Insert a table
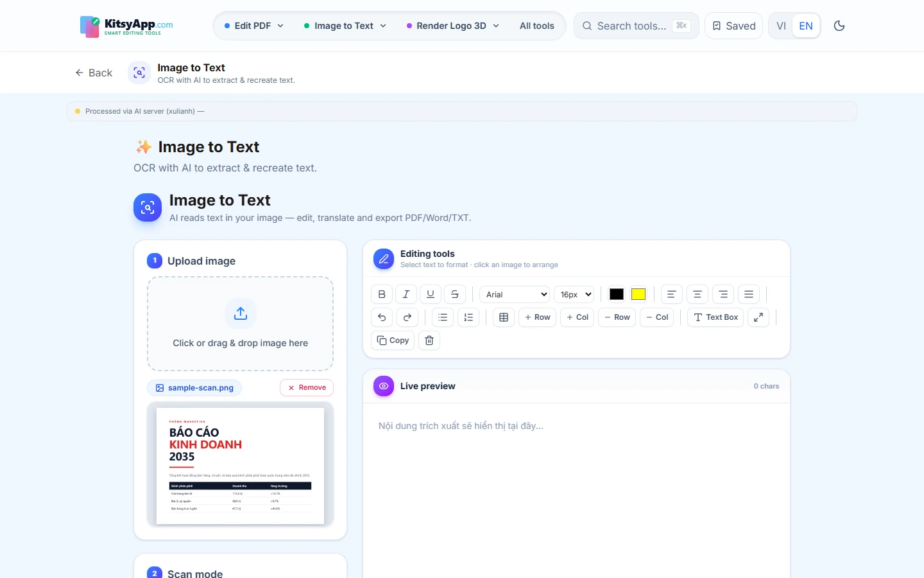Screen dimensions: 924x578 coord(504,317)
